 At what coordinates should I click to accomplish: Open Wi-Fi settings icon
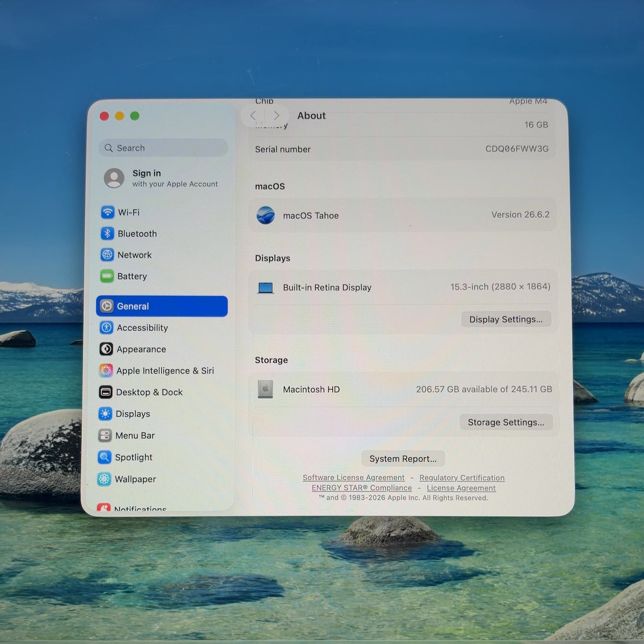(107, 212)
